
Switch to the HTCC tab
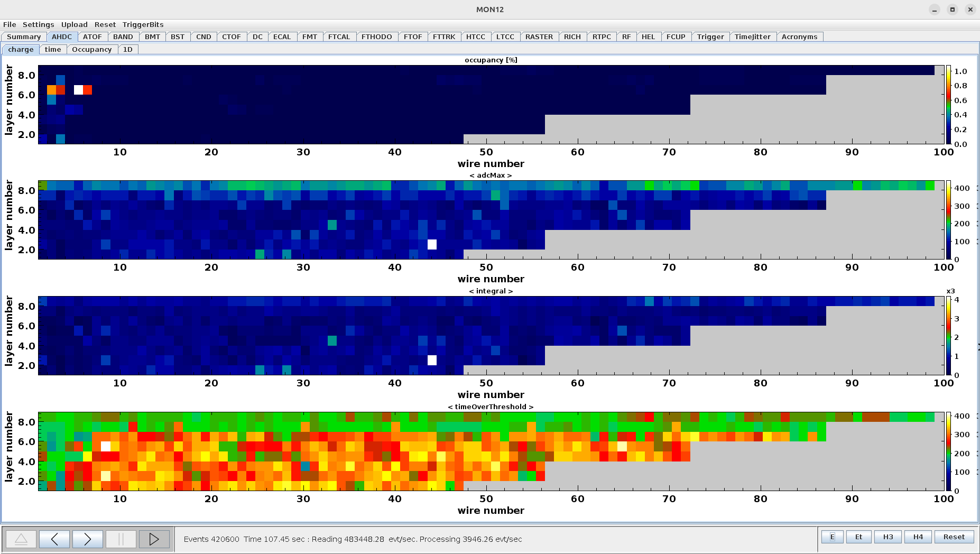coord(476,36)
